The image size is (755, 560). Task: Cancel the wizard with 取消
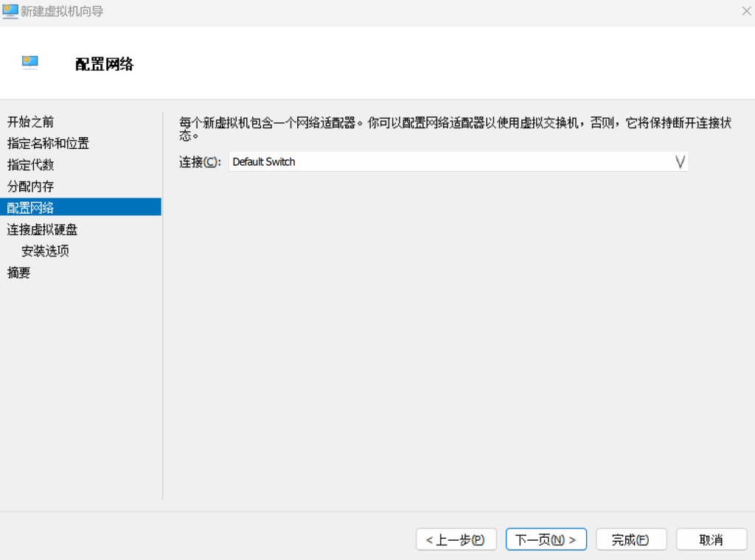click(711, 539)
